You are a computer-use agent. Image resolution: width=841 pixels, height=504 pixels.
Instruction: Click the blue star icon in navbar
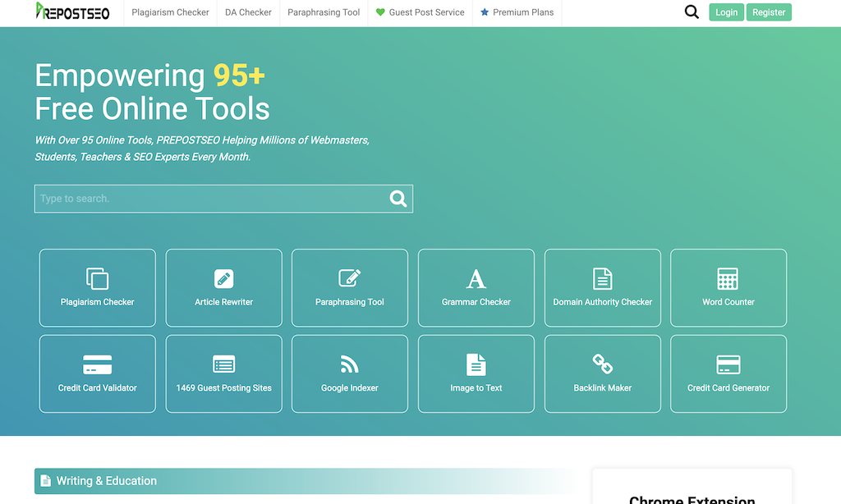click(x=485, y=11)
